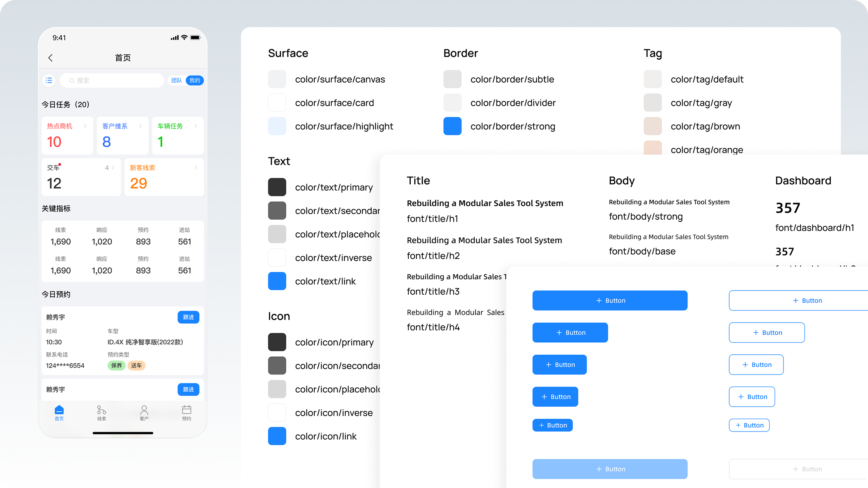Expand the 热点商机 card via its chevron
868x488 pixels.
pyautogui.click(x=86, y=126)
